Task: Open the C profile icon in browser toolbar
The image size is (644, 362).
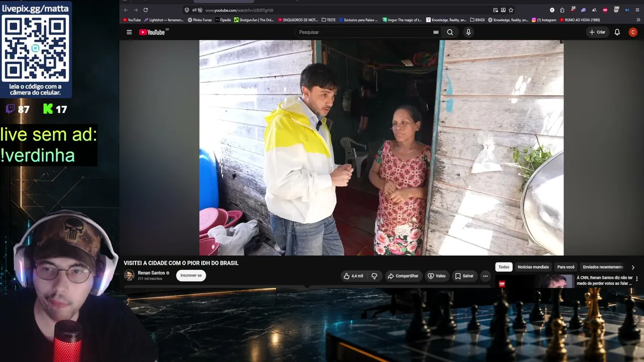Action: (x=552, y=10)
